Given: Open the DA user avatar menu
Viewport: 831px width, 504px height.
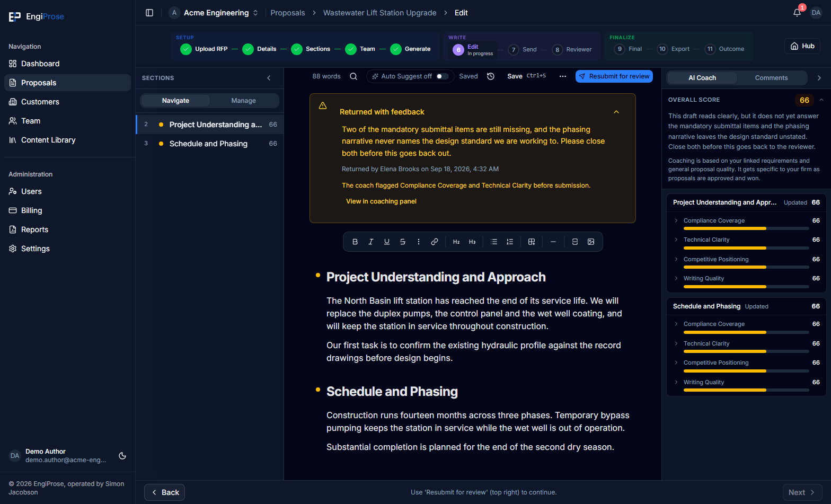Looking at the screenshot, I should [x=816, y=13].
